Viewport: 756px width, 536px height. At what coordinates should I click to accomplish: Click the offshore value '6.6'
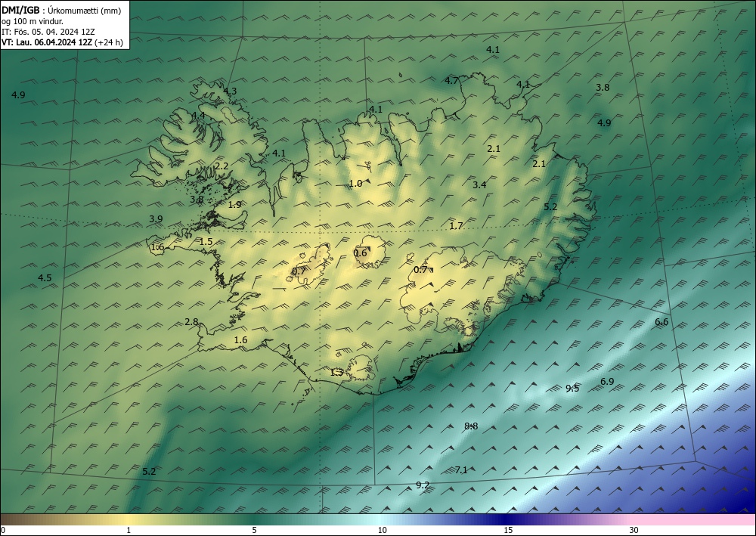point(661,322)
